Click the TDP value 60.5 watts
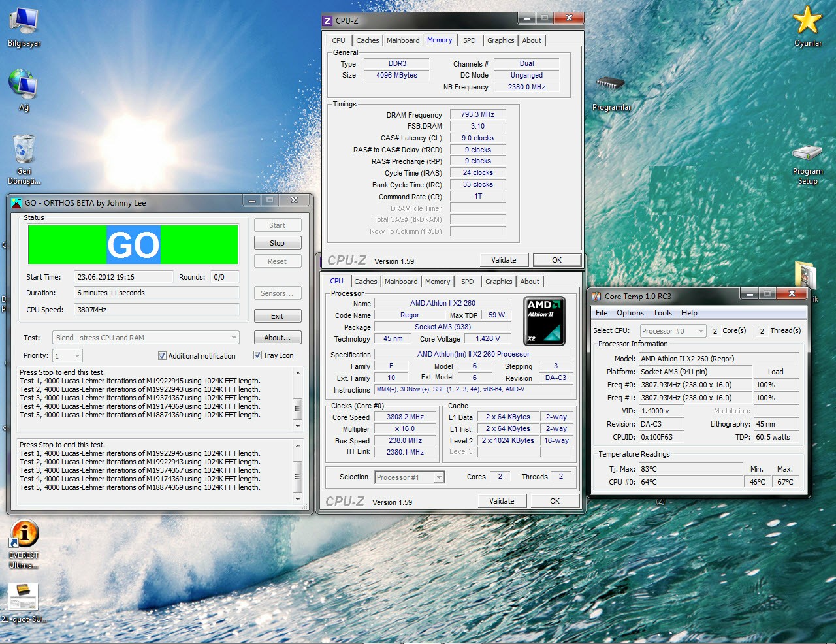The width and height of the screenshot is (836, 644). coord(776,437)
